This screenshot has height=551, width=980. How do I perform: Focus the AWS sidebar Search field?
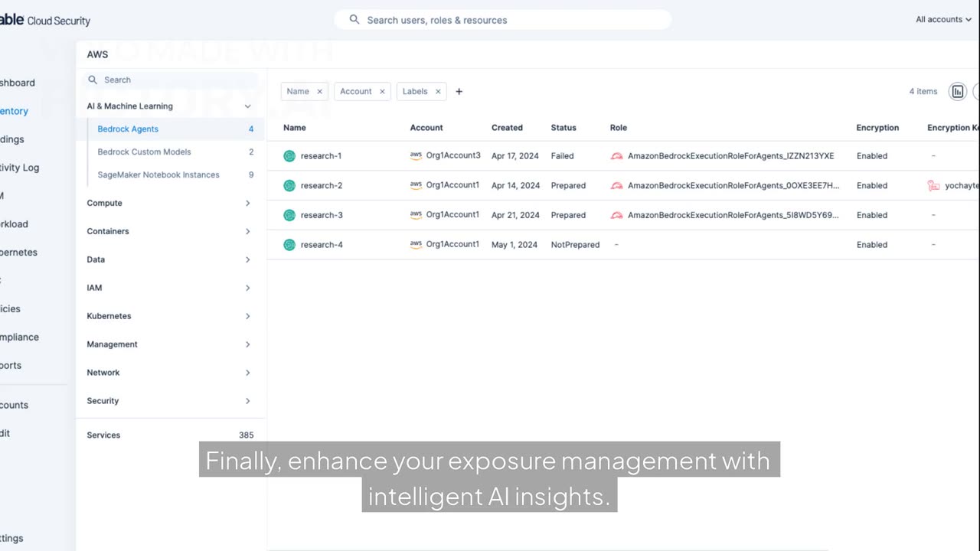[x=170, y=80]
